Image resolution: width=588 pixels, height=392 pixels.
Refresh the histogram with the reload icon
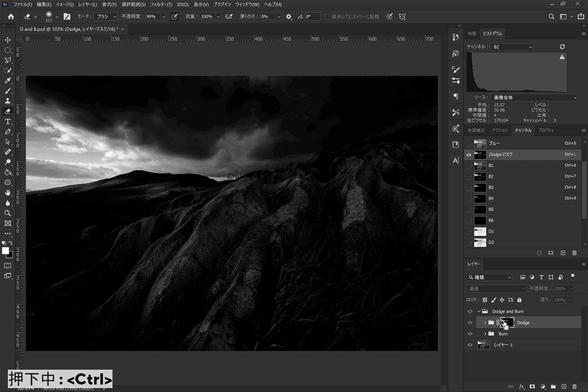562,46
